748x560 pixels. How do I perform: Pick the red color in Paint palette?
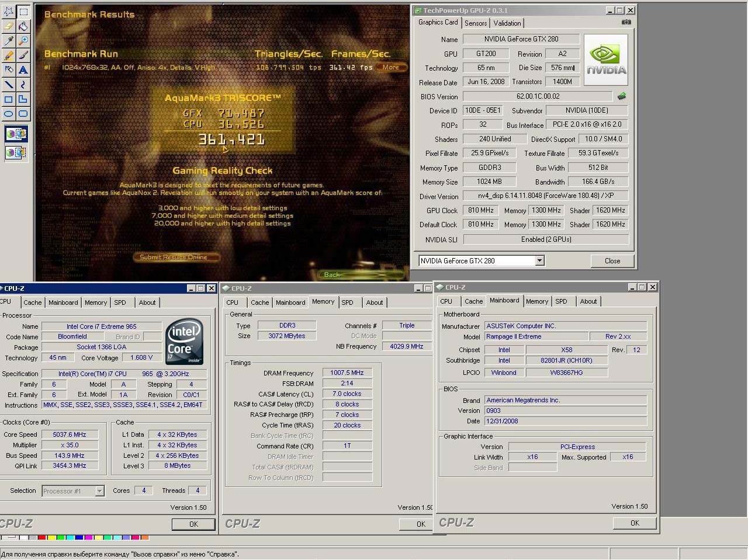click(41, 537)
